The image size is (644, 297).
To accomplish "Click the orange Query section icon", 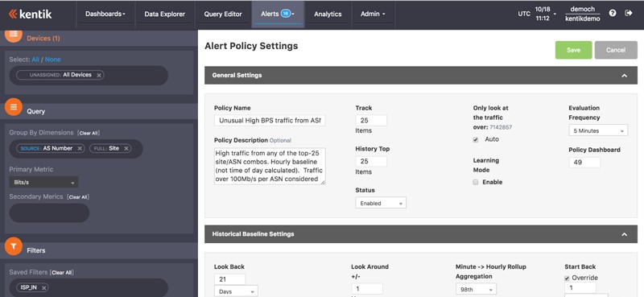I will pos(14,107).
